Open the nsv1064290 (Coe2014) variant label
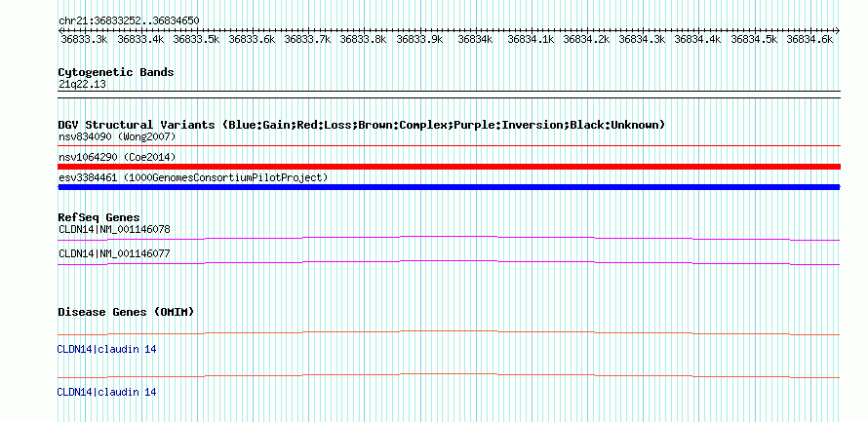 pyautogui.click(x=117, y=157)
